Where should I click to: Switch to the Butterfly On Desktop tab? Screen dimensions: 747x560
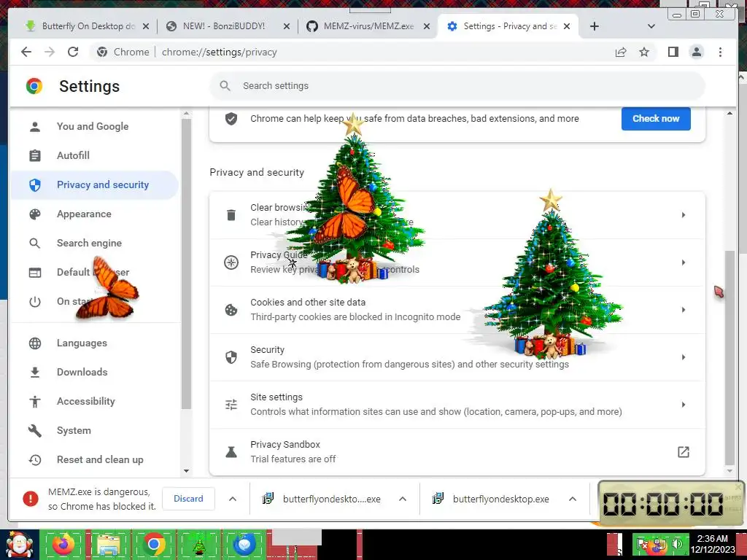click(88, 26)
